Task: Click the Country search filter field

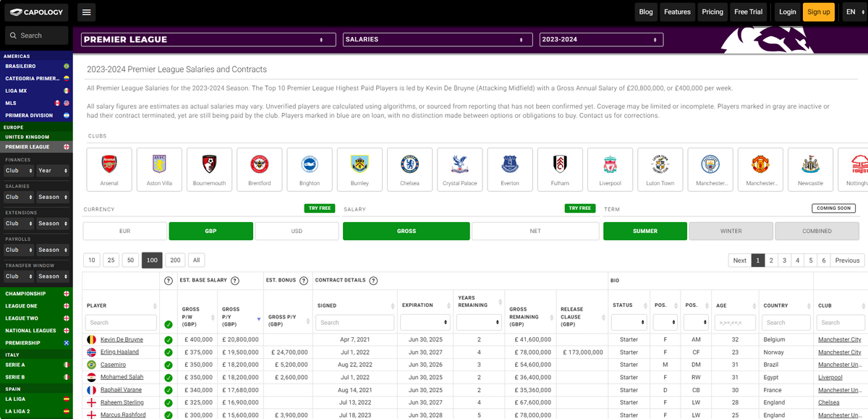Action: click(787, 323)
